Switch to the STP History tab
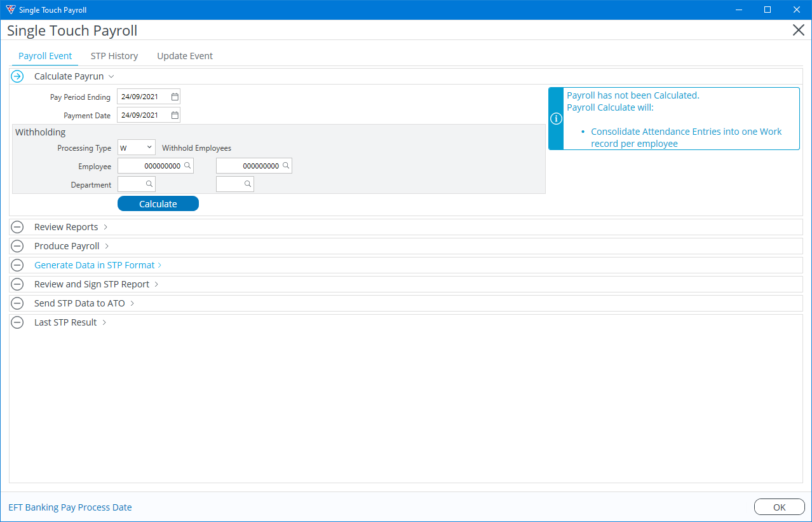The image size is (812, 522). point(114,56)
